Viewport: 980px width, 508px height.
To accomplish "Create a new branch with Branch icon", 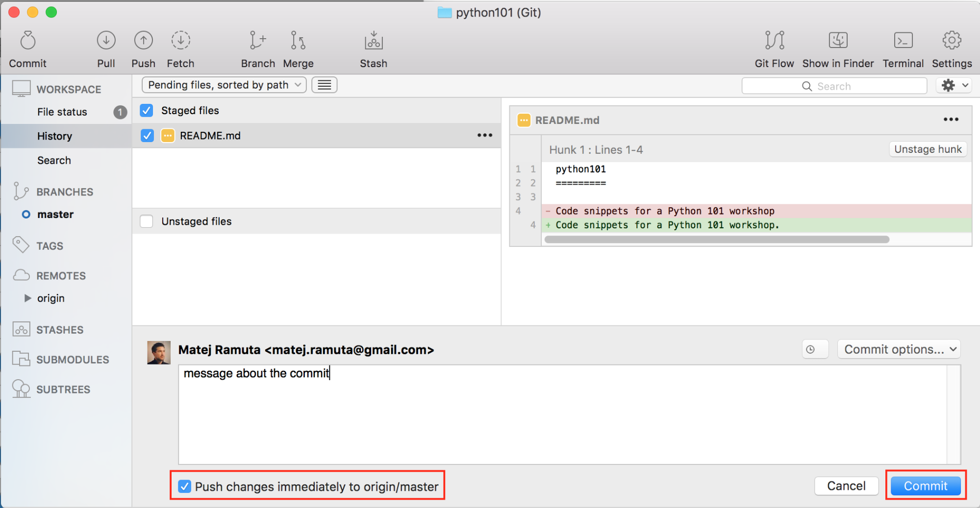I will click(258, 41).
